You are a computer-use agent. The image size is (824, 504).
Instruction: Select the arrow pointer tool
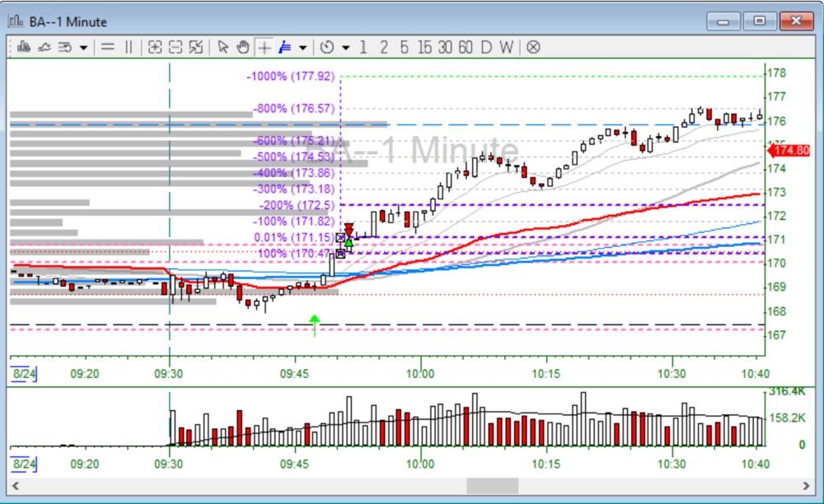222,47
